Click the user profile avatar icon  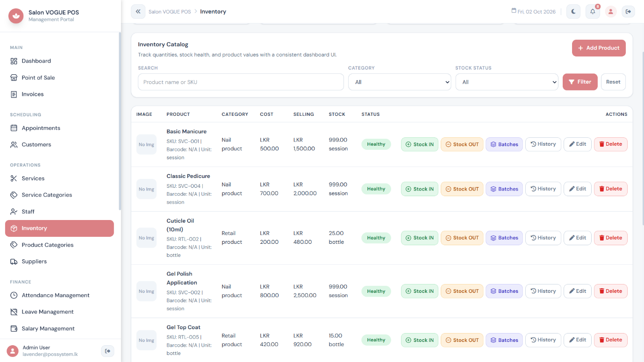tap(611, 12)
